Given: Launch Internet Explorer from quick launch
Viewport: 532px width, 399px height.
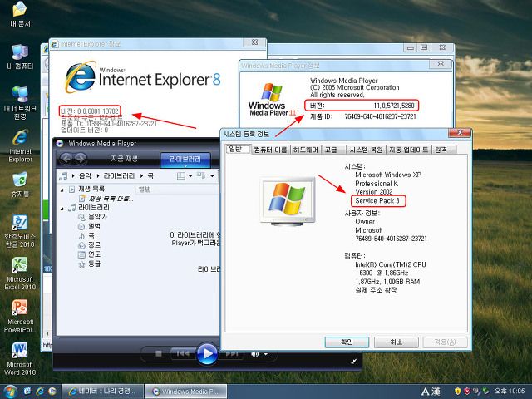Looking at the screenshot, I should (40, 392).
